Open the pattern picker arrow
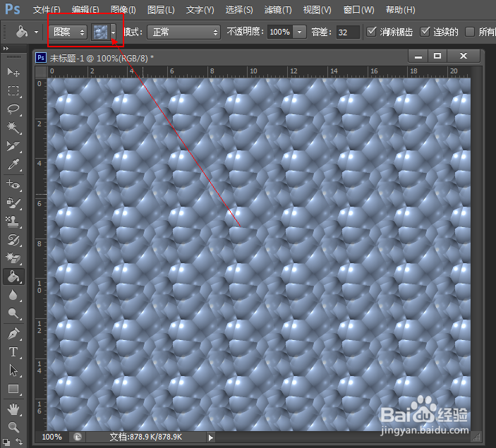The height and width of the screenshot is (448, 496). [x=114, y=32]
